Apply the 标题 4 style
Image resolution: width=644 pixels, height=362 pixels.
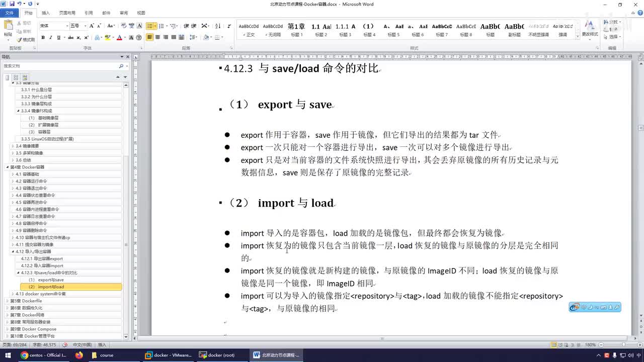pyautogui.click(x=369, y=30)
